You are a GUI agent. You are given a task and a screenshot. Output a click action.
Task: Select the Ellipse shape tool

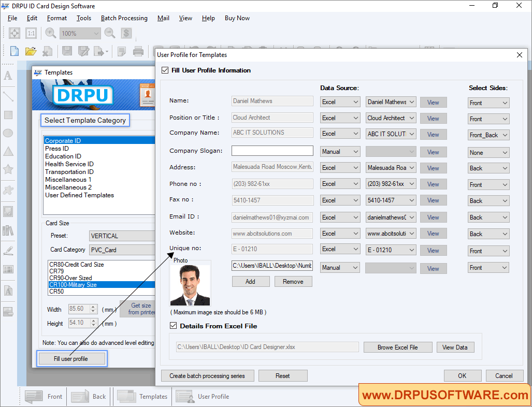(x=8, y=133)
